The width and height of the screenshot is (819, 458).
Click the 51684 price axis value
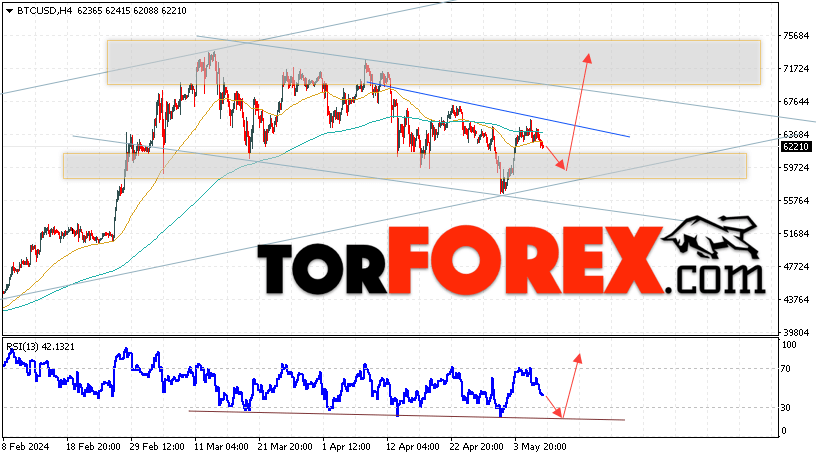click(x=795, y=233)
